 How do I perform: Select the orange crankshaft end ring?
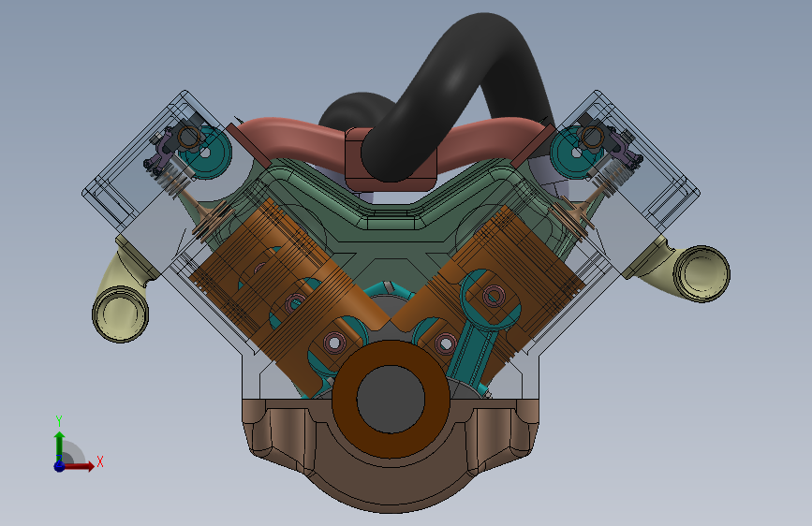345,399
